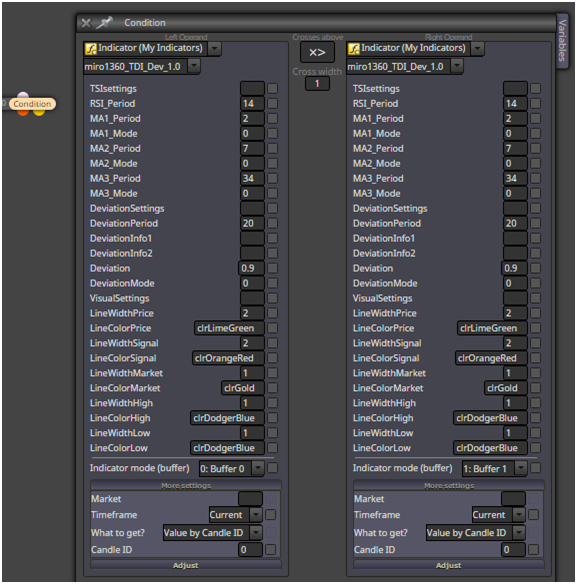Open right operand type dropdown arrow
Image resolution: width=577 pixels, height=584 pixels.
point(477,48)
